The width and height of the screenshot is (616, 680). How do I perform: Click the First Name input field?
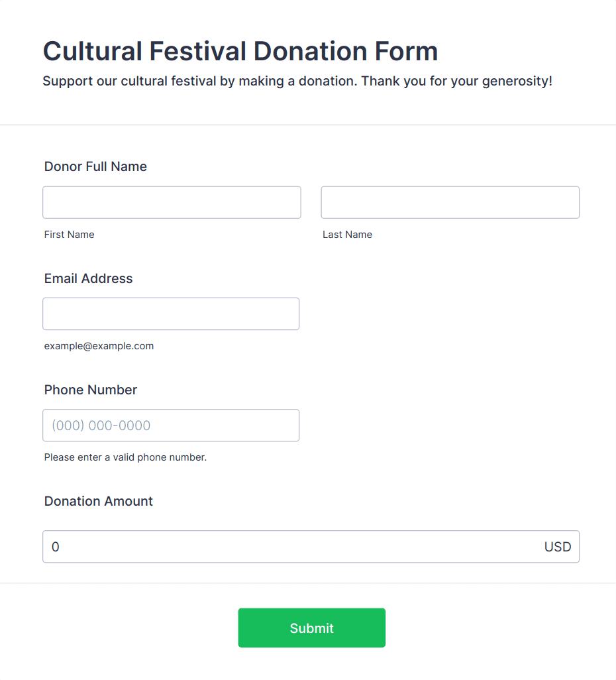pyautogui.click(x=172, y=202)
